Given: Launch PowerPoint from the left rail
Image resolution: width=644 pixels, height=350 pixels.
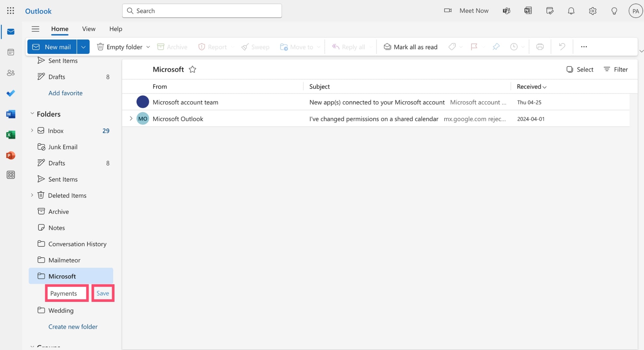Looking at the screenshot, I should (x=11, y=155).
